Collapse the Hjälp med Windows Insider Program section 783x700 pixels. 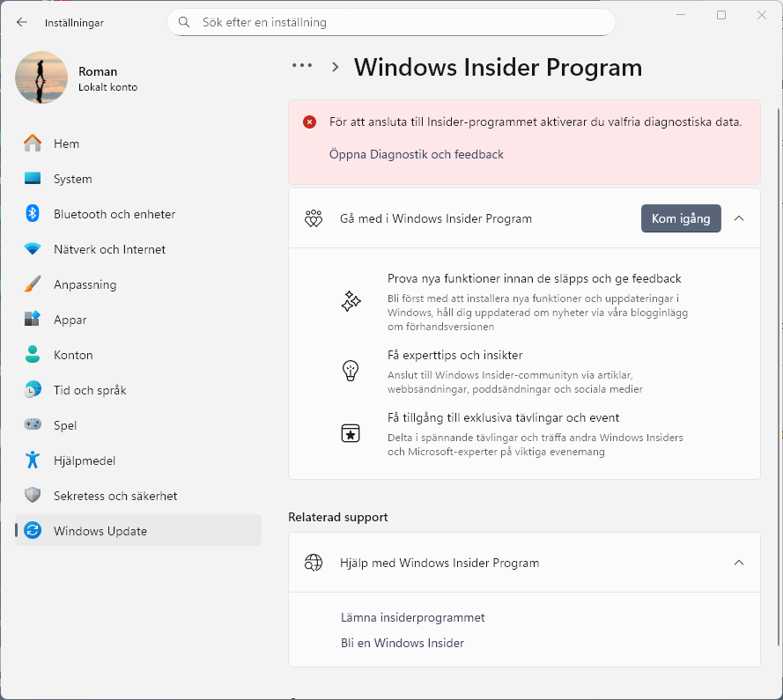[x=739, y=563]
